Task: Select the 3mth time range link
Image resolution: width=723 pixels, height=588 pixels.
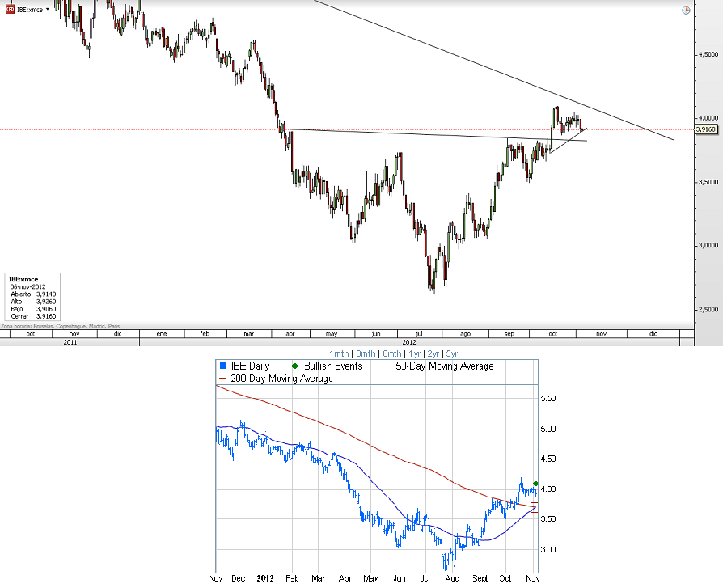Action: [x=366, y=353]
